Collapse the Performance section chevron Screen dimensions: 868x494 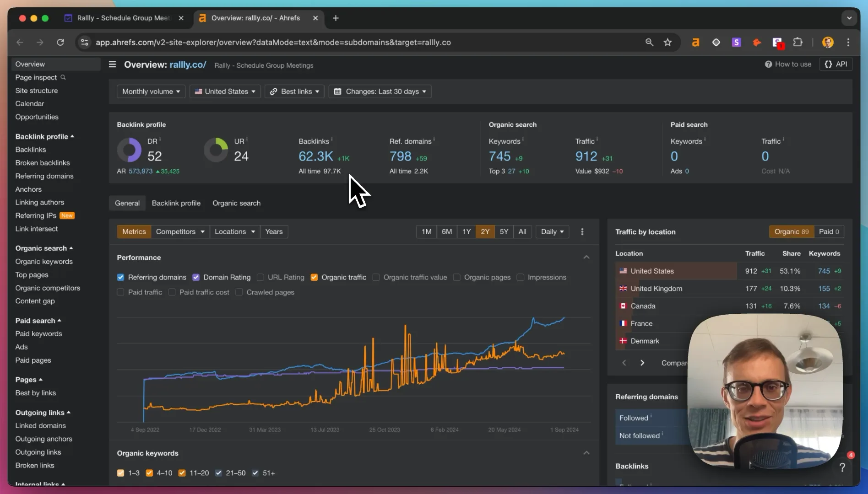point(586,258)
